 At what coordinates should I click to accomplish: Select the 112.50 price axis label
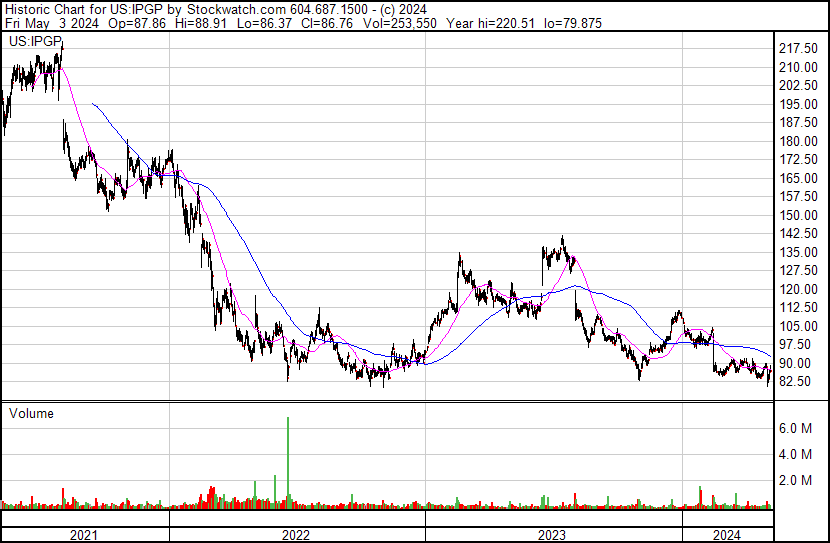coord(798,307)
